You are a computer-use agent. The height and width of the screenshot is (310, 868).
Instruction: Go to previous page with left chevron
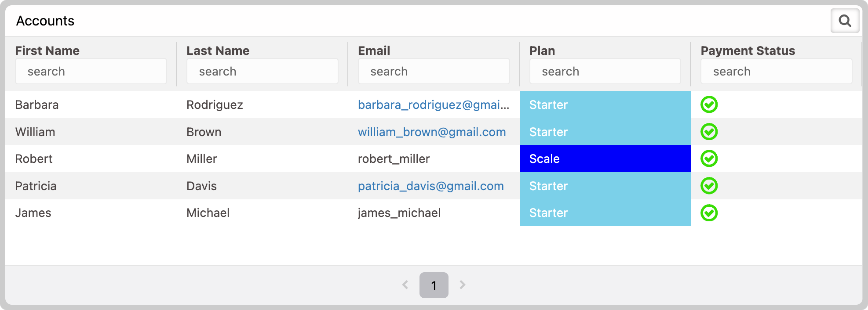click(405, 285)
